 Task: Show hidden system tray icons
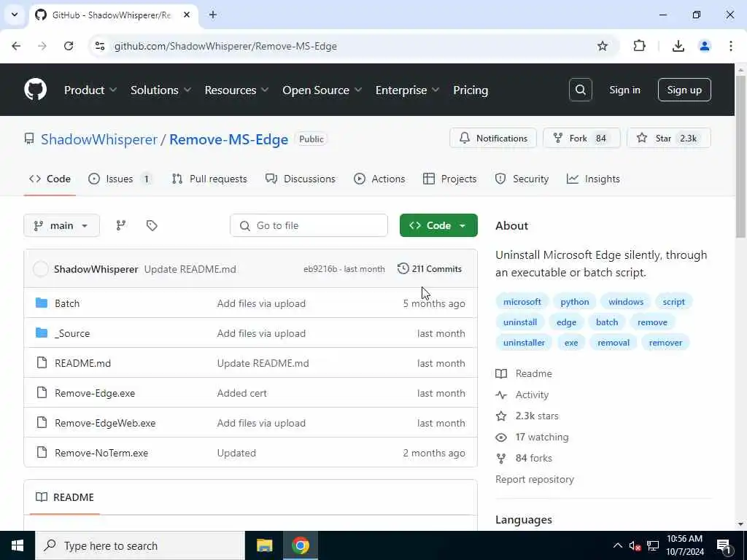pyautogui.click(x=617, y=545)
